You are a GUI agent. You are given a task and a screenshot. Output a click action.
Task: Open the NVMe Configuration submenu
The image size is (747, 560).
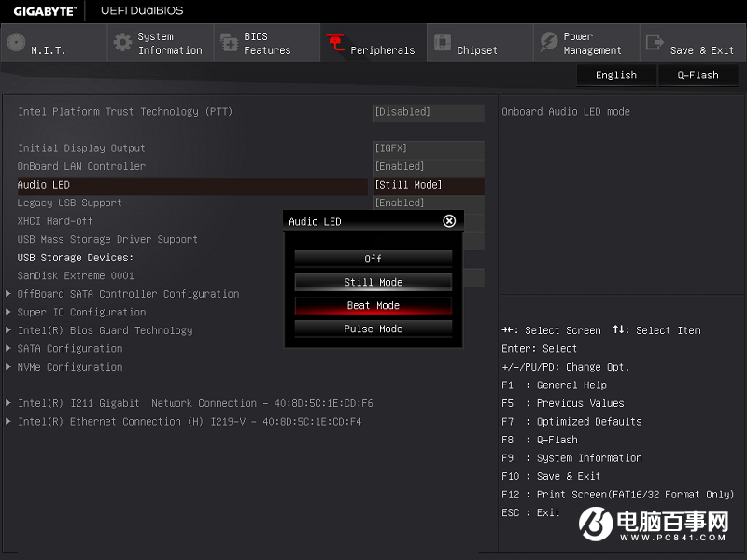point(70,367)
